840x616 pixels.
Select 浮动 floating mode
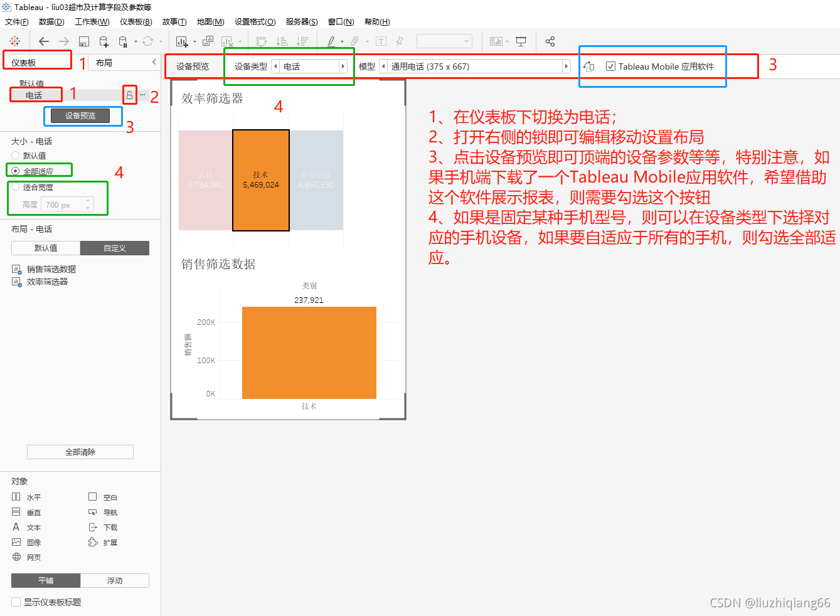pos(115,580)
